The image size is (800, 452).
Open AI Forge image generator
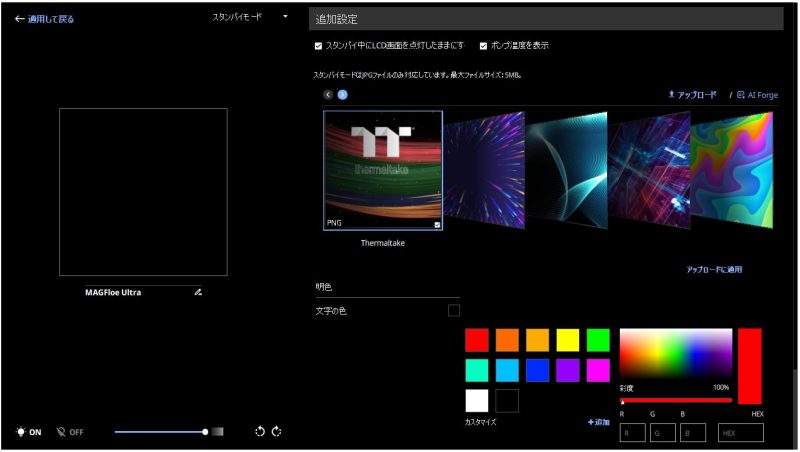click(x=756, y=95)
